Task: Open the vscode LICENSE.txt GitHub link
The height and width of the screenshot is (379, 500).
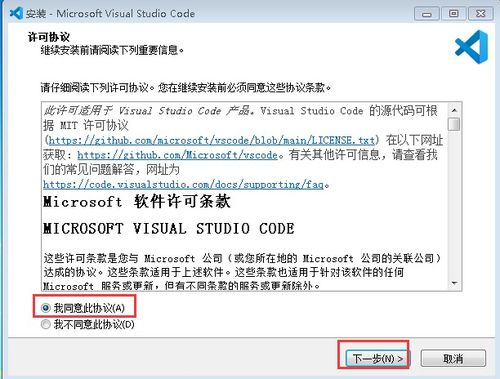Action: (212, 140)
